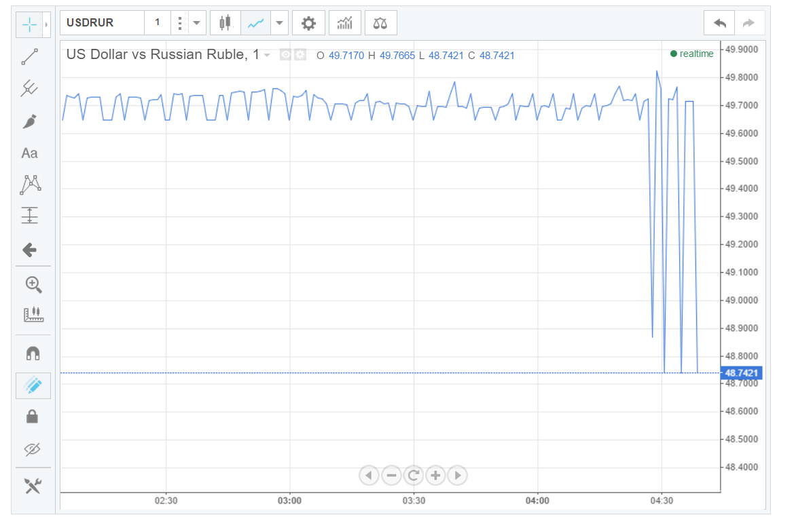
Task: Select the trend line drawing tool
Action: 29,57
